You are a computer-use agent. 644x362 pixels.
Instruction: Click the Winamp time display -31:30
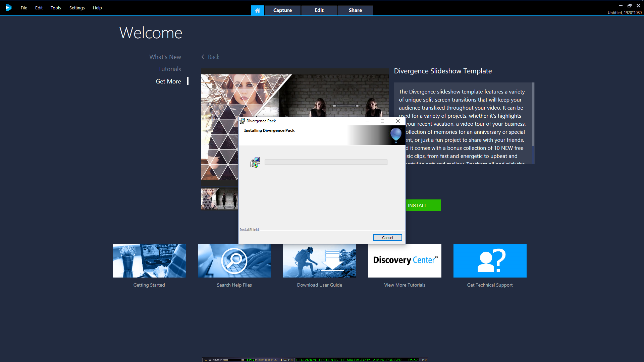click(250, 360)
